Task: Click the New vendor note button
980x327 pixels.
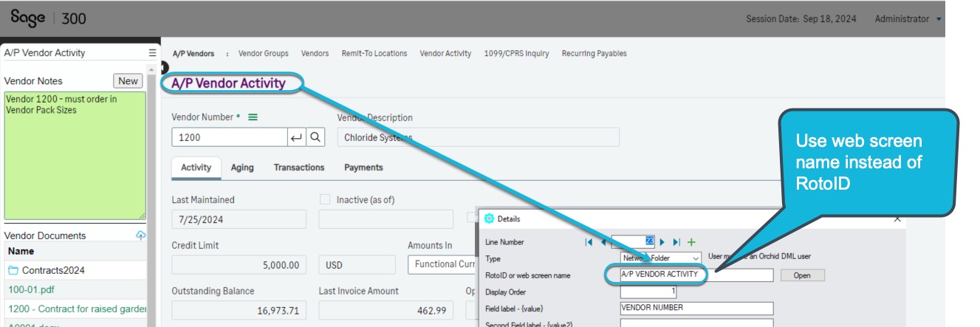Action: click(128, 81)
